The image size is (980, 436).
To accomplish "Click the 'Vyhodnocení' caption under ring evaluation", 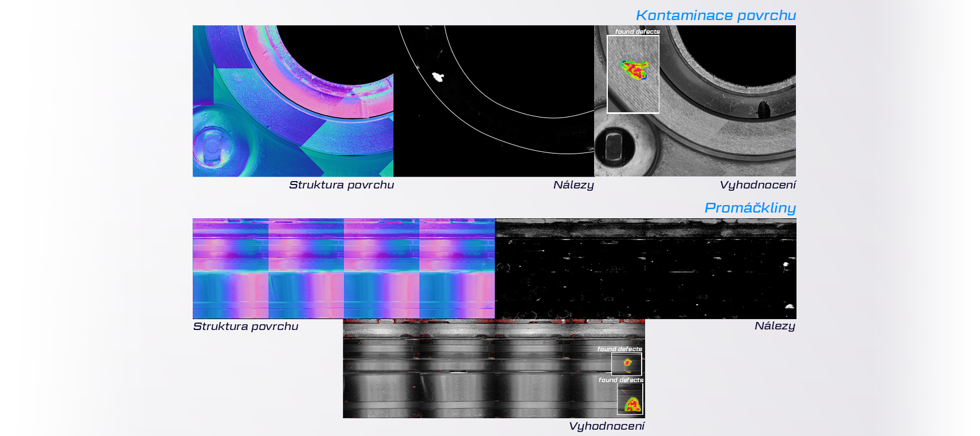I will tap(758, 185).
